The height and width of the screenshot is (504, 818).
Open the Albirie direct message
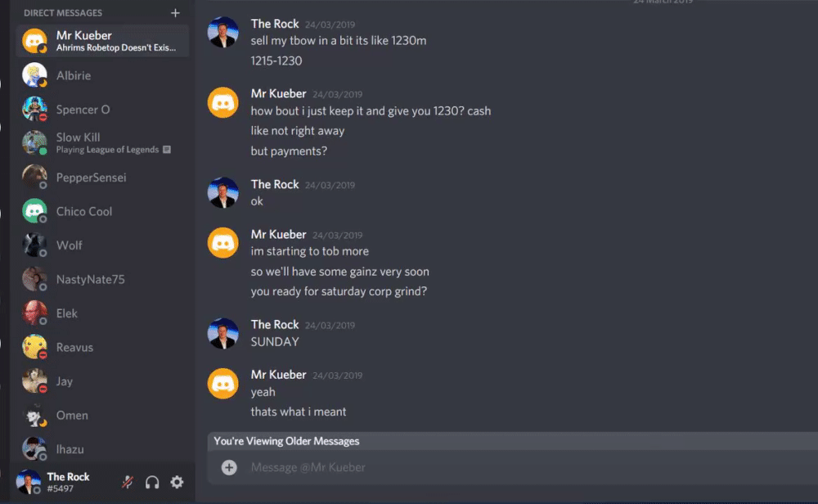click(x=102, y=75)
